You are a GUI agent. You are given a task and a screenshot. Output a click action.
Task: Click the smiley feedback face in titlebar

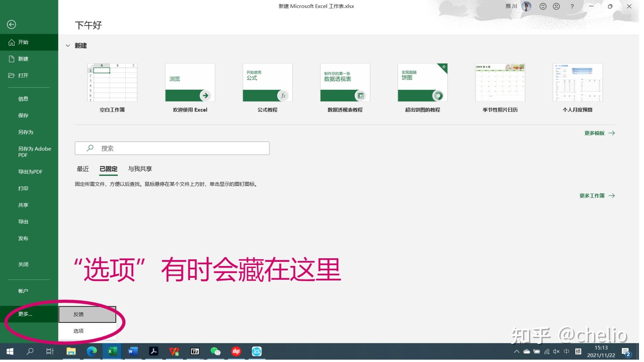tap(542, 6)
